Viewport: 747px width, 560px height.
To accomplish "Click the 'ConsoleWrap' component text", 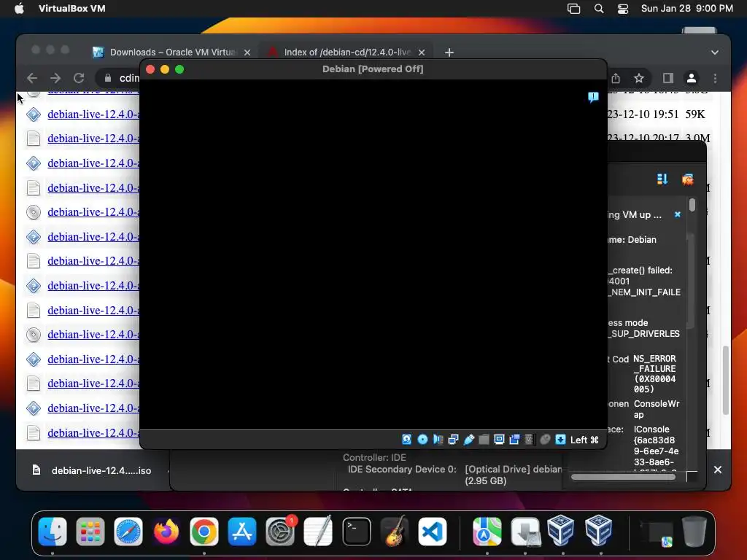I will [x=657, y=409].
